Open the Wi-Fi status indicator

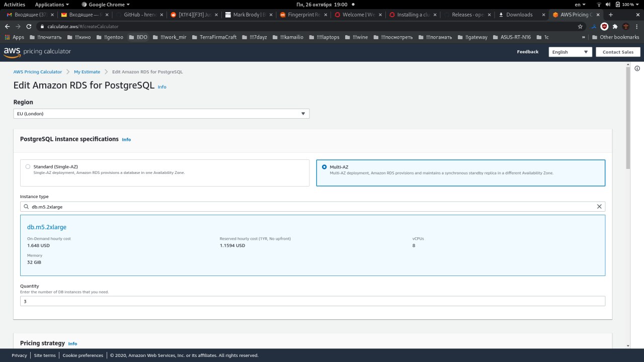click(599, 5)
